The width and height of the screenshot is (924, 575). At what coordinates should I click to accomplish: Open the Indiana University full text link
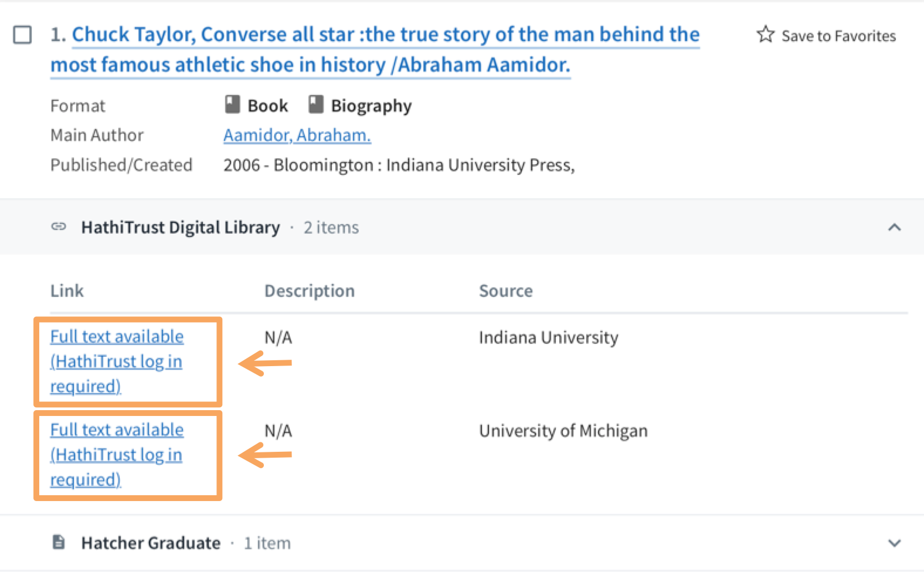click(116, 361)
